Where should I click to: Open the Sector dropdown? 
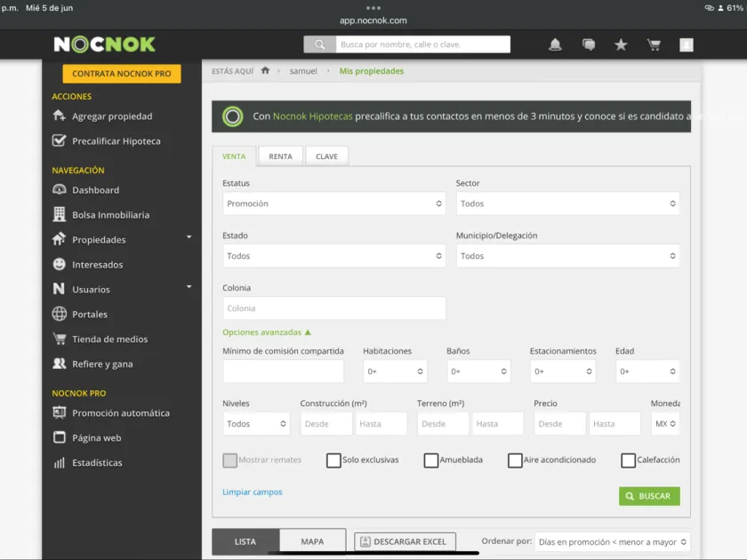click(568, 204)
